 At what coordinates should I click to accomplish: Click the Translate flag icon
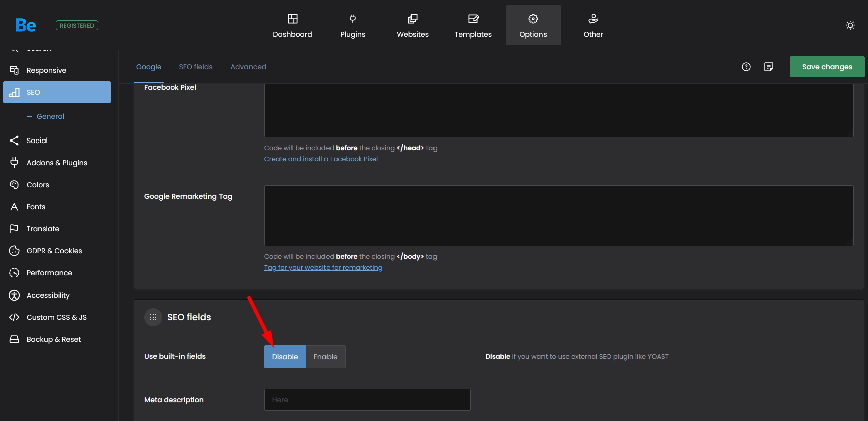coord(14,229)
